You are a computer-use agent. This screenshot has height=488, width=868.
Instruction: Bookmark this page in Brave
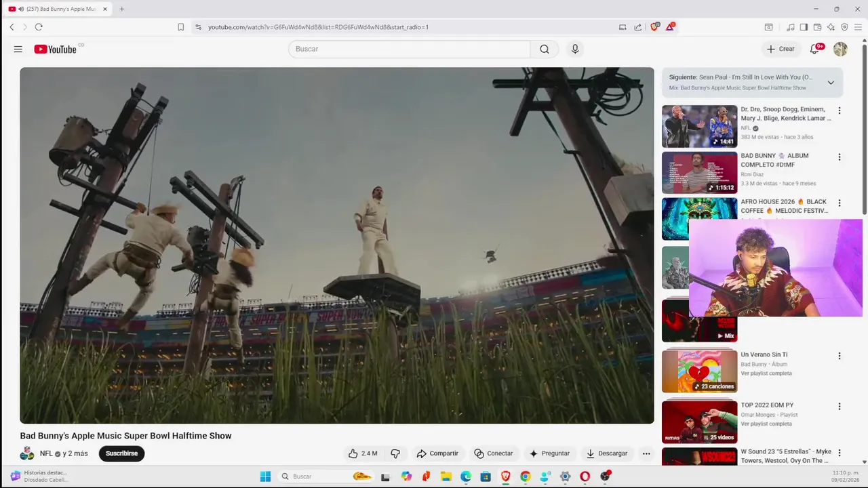point(180,27)
